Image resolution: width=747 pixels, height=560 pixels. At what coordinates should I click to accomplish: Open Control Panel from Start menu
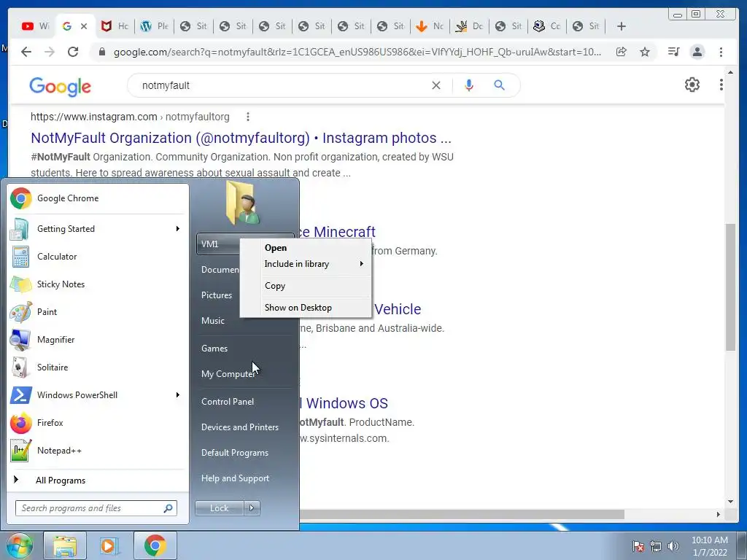[x=246, y=402]
